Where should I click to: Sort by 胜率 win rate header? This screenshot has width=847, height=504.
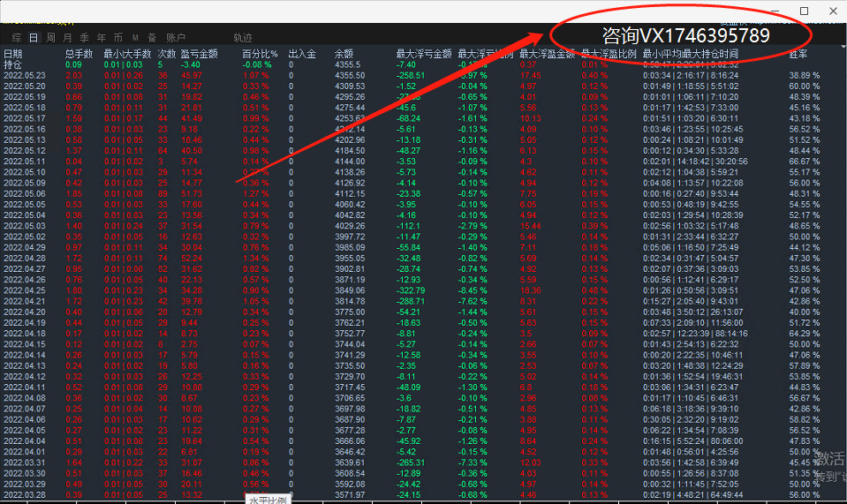pos(798,55)
